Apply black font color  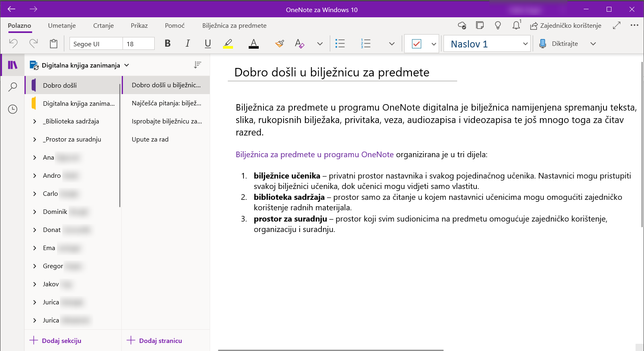coord(254,43)
